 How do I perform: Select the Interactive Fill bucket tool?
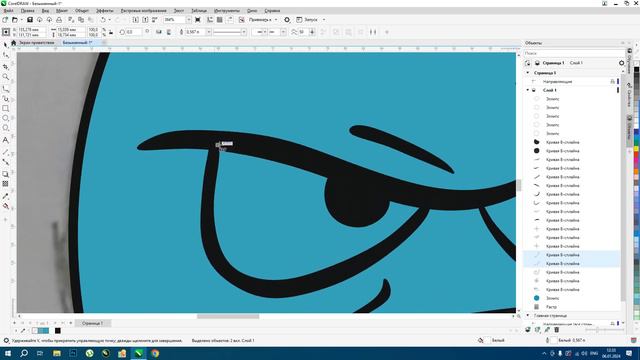click(5, 206)
